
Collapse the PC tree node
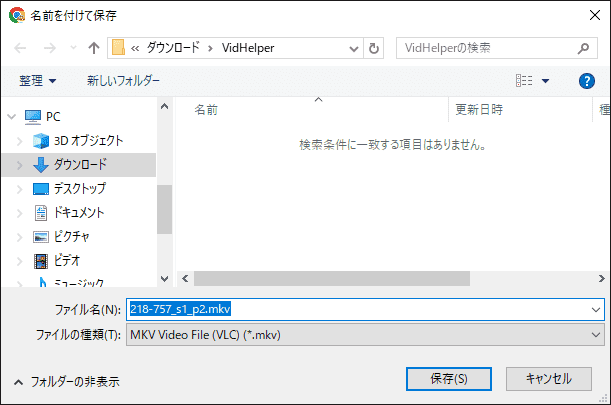tap(12, 117)
